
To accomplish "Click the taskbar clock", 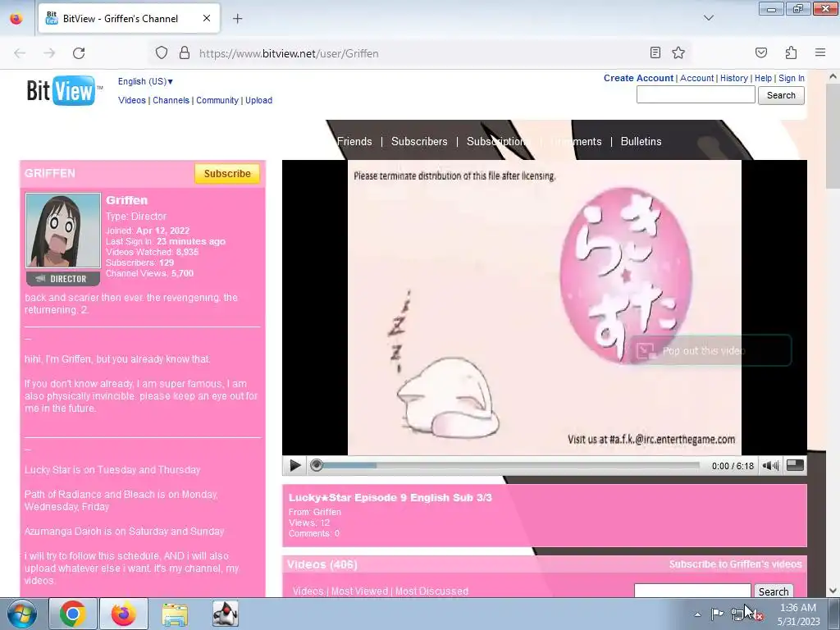I will (x=798, y=614).
